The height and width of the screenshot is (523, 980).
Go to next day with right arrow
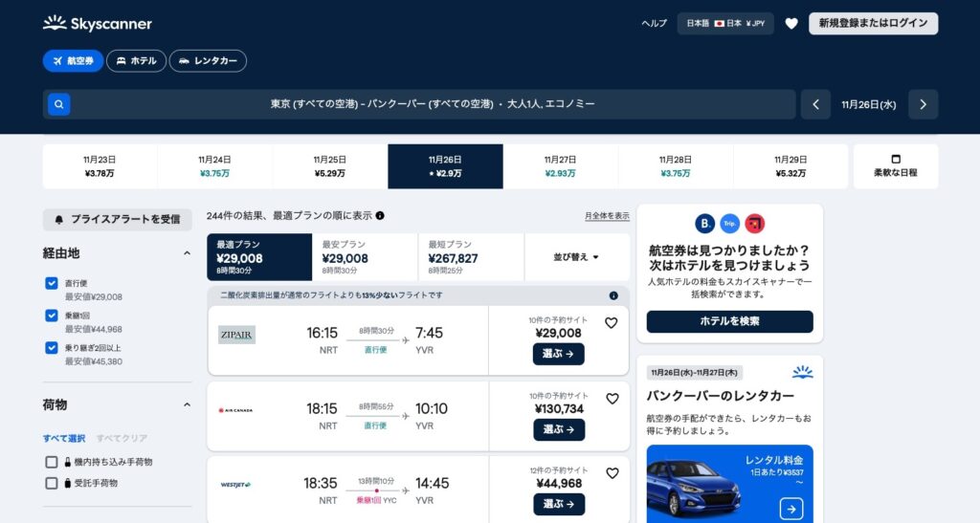pos(923,104)
